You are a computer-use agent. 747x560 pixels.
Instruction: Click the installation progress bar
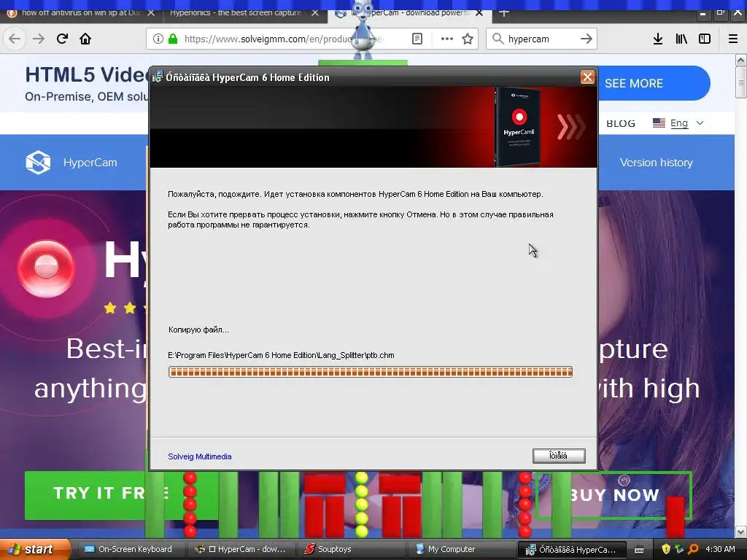click(370, 371)
